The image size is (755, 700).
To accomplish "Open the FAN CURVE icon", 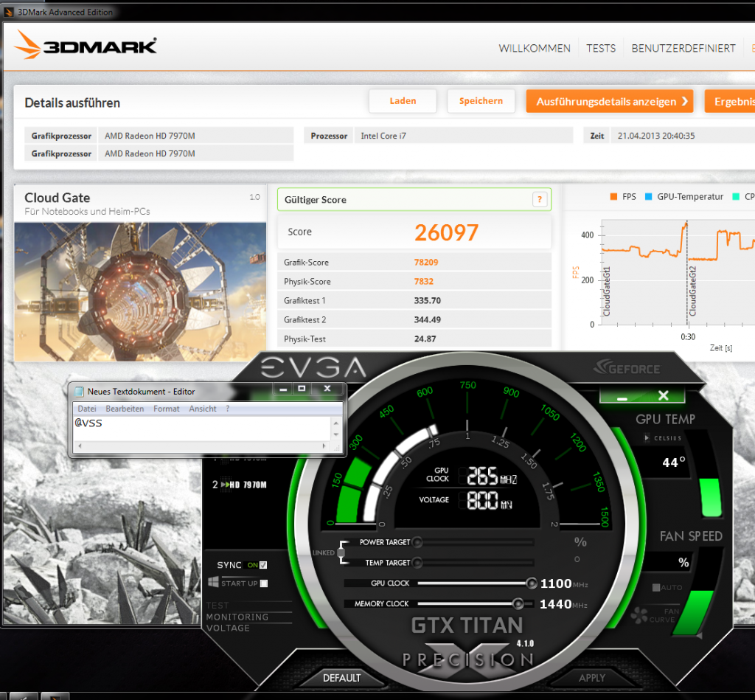I will click(639, 614).
